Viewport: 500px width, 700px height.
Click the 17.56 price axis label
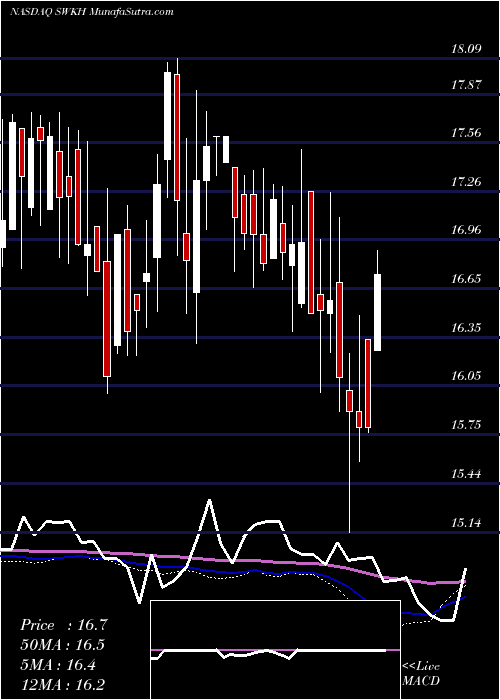pyautogui.click(x=466, y=132)
